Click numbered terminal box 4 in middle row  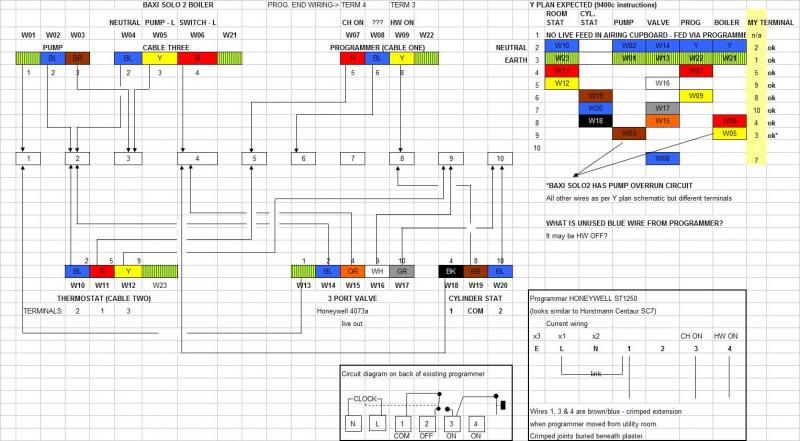click(x=197, y=158)
